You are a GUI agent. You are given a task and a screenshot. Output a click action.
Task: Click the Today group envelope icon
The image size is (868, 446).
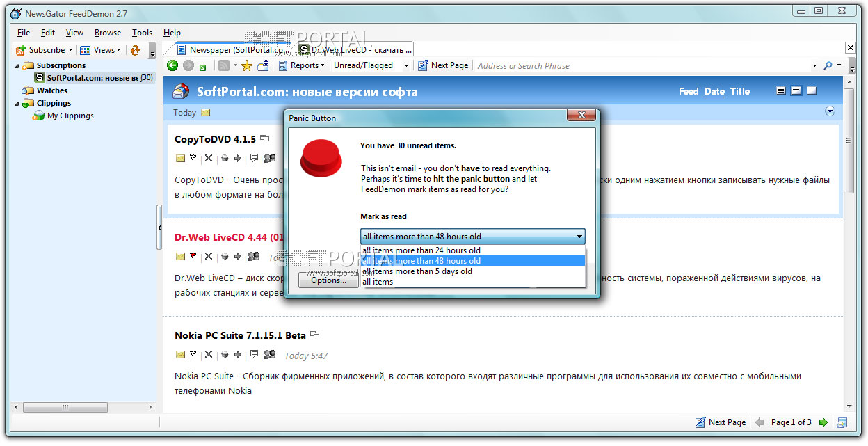point(205,112)
